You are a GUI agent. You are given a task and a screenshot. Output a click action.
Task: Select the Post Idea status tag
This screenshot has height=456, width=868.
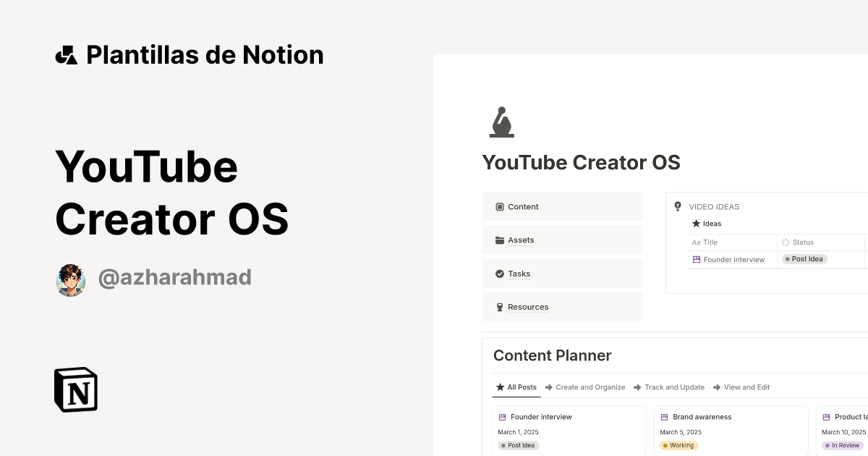[804, 258]
